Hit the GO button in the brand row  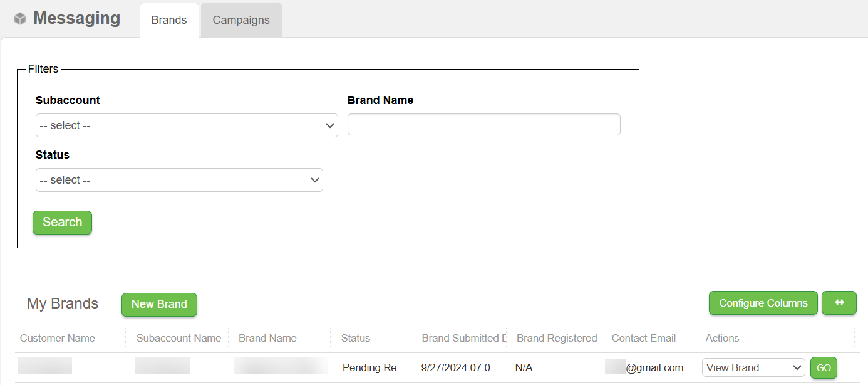pos(824,367)
